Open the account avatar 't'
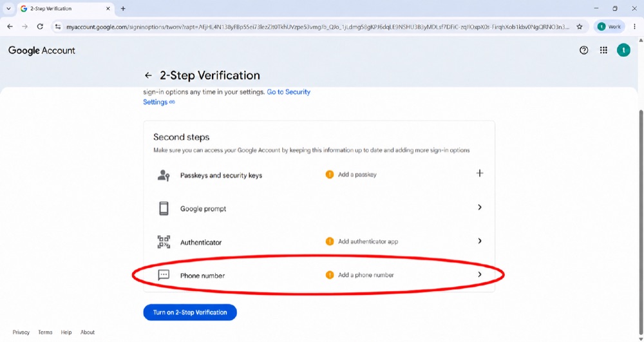This screenshot has width=644, height=342. [623, 50]
